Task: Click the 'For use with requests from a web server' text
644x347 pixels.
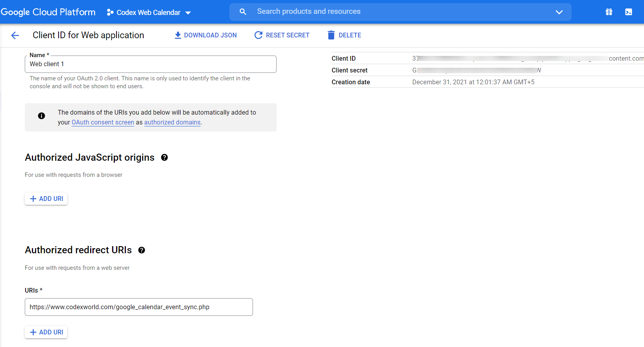Action: coord(77,268)
